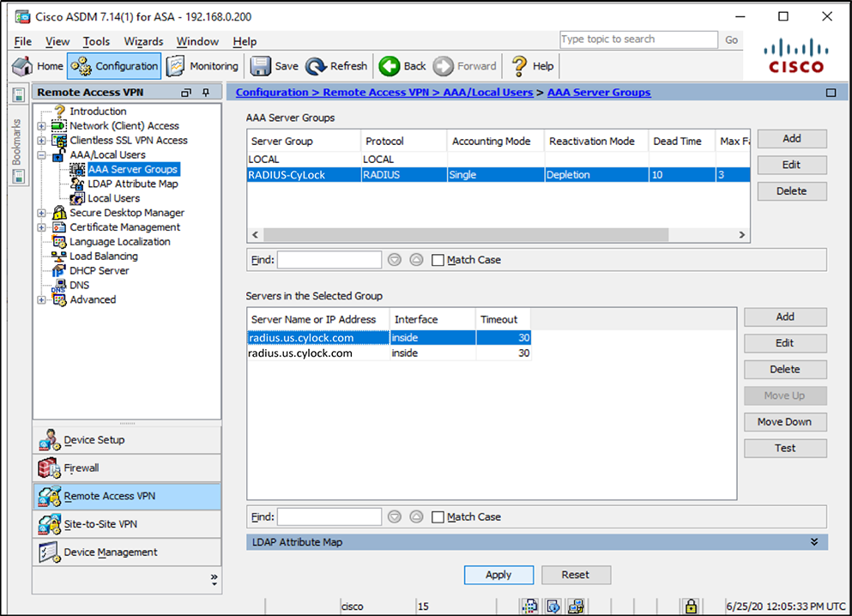Click the Type topic to search field
Viewport: 852px width, 616px height.
(638, 39)
